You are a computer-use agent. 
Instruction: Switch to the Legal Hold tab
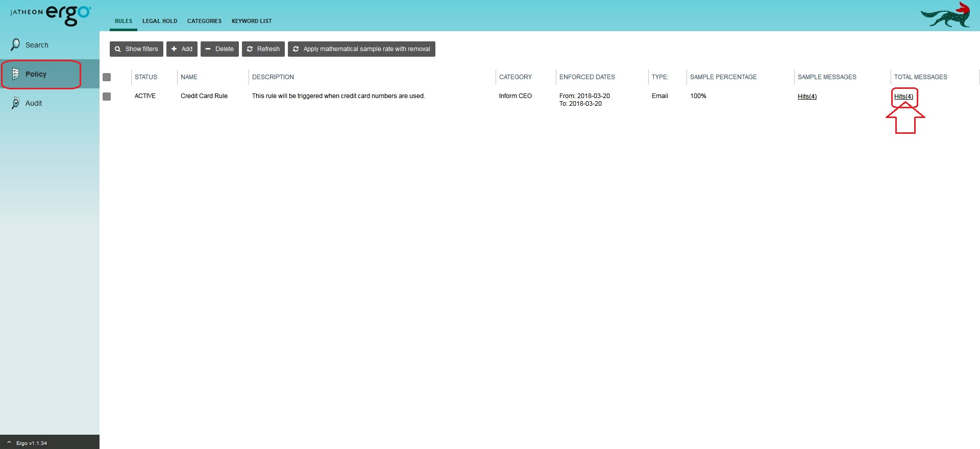click(160, 21)
